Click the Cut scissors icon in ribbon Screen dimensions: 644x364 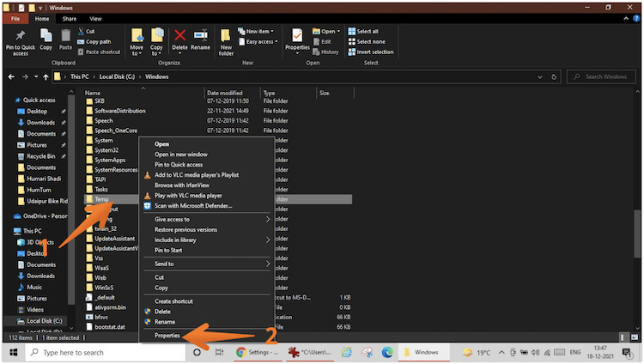[81, 31]
